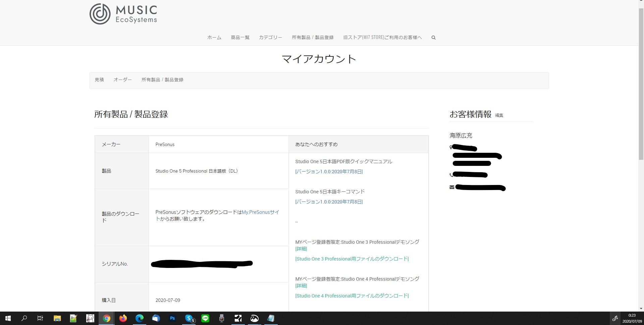Open 詳細 for Studio One 4 demo song
Screen dimensions: 644x325
coord(301,286)
